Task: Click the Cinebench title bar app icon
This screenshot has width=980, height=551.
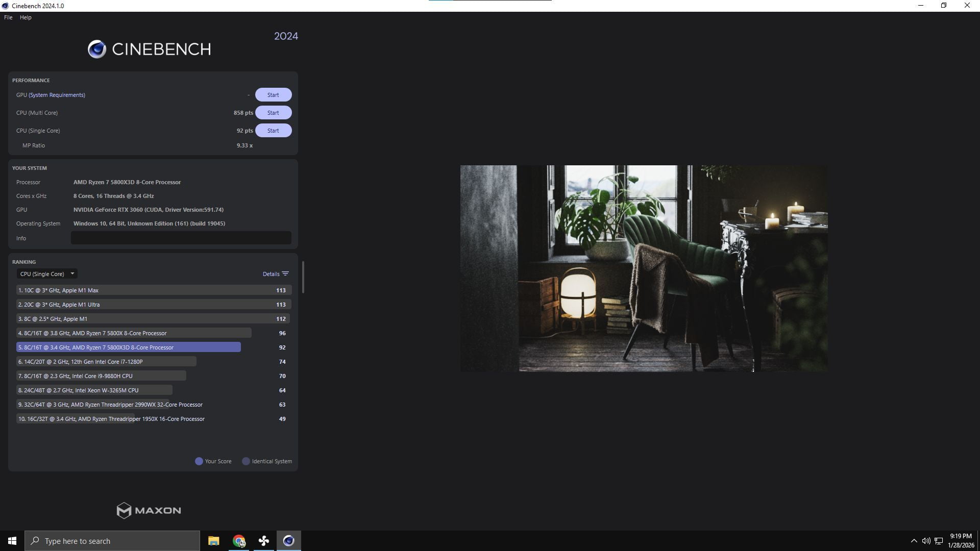Action: [5, 6]
